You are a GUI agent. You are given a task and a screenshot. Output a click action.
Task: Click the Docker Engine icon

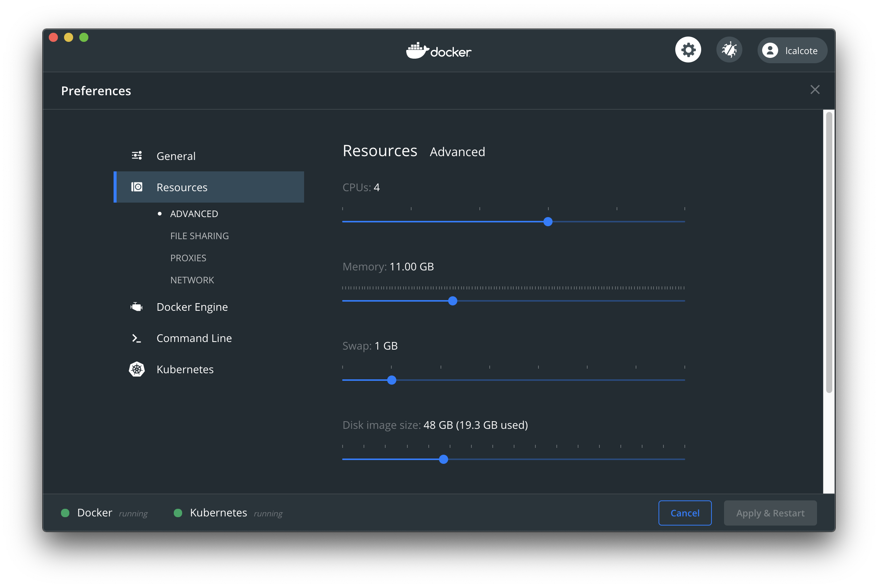(x=136, y=307)
